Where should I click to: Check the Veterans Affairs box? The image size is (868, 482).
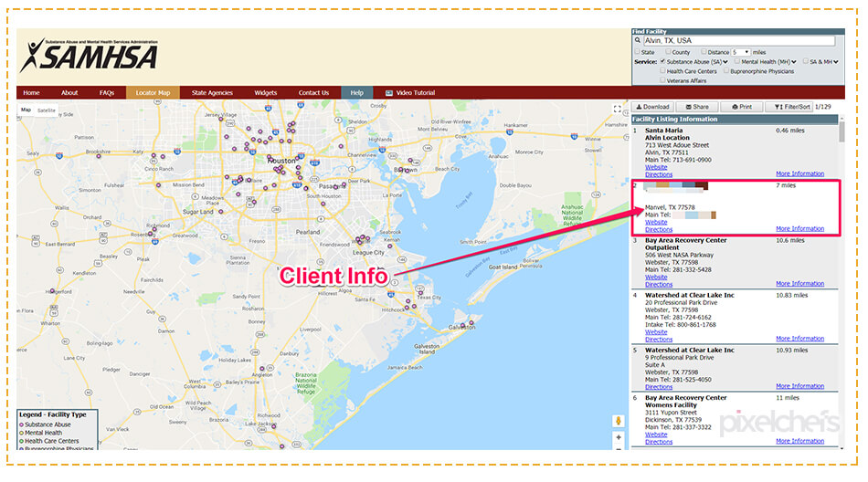pyautogui.click(x=662, y=80)
